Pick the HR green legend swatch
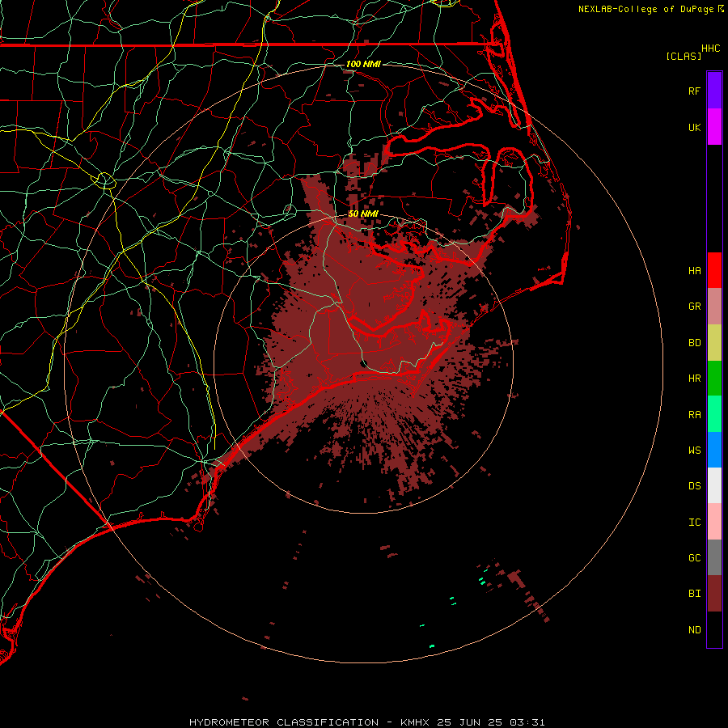Screen dimensions: 728x728 (714, 378)
